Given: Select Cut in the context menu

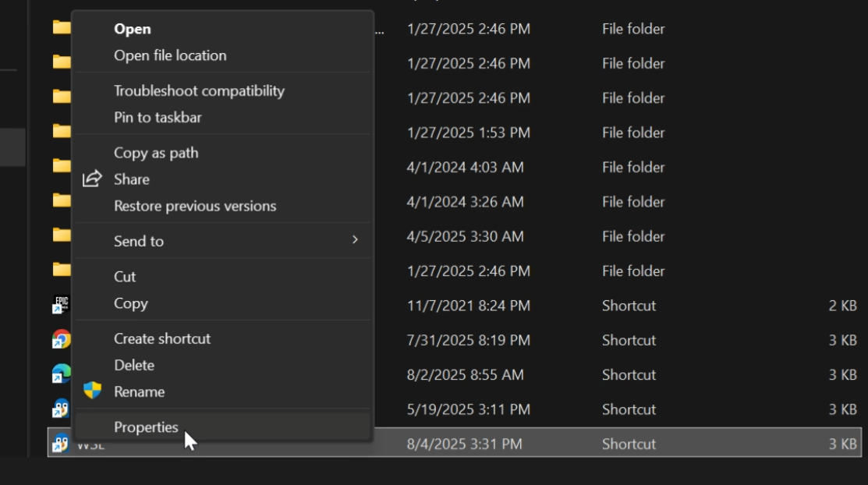Looking at the screenshot, I should (x=125, y=276).
